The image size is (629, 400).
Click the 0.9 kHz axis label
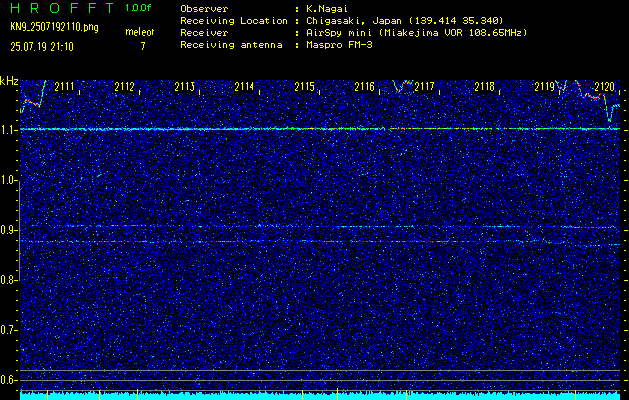(7, 230)
